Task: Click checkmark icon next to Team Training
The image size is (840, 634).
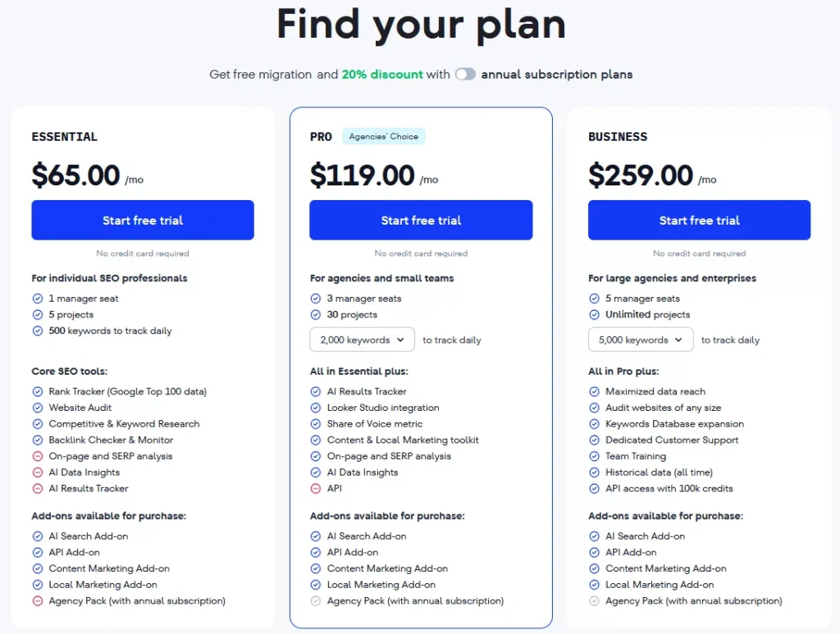Action: (x=595, y=456)
